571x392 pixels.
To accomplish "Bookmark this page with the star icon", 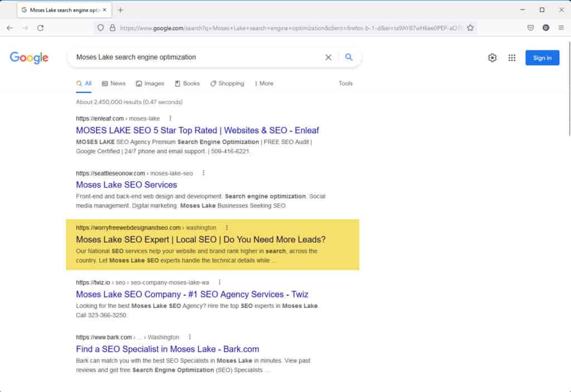I will pos(470,28).
